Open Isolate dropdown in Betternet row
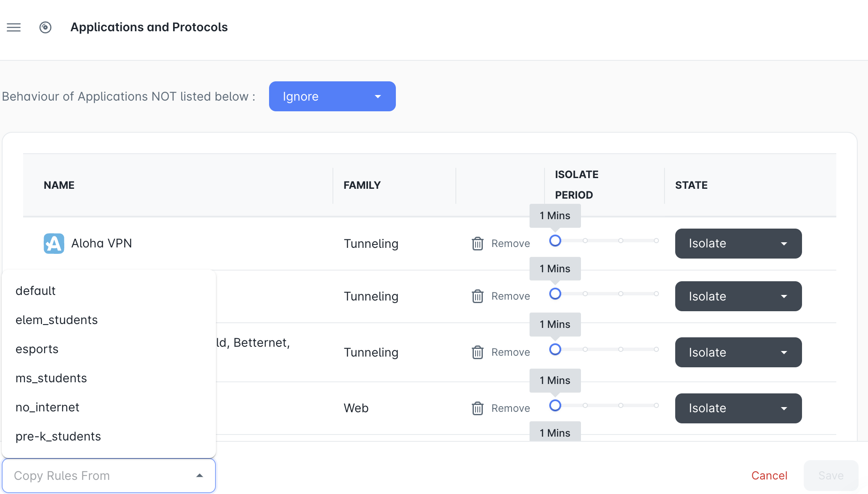Screen dimensions: 868x494 click(x=739, y=352)
